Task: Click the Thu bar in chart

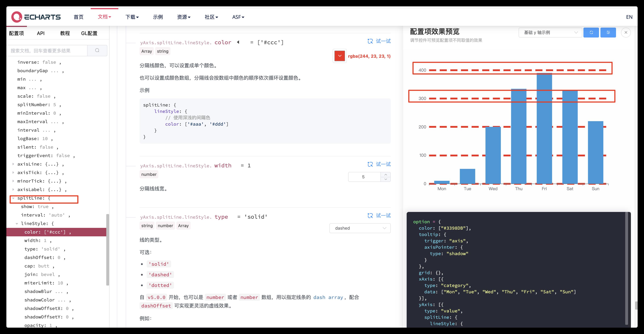Action: (518, 136)
